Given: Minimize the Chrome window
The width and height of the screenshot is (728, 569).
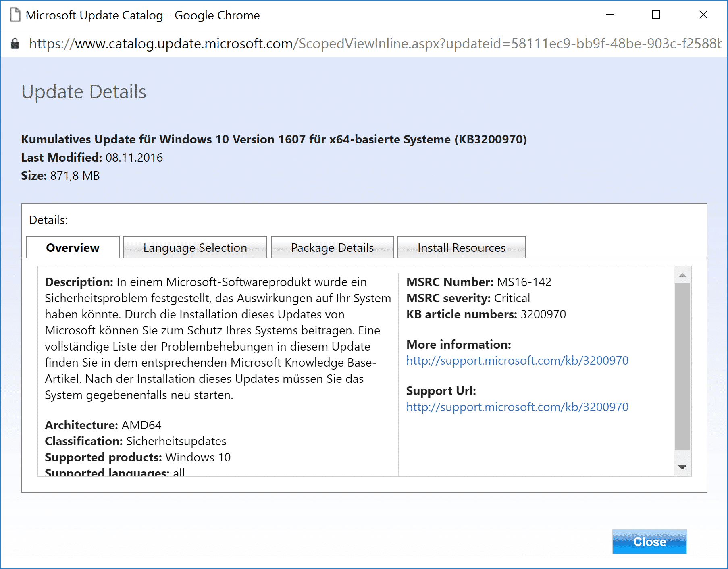Looking at the screenshot, I should coord(610,15).
